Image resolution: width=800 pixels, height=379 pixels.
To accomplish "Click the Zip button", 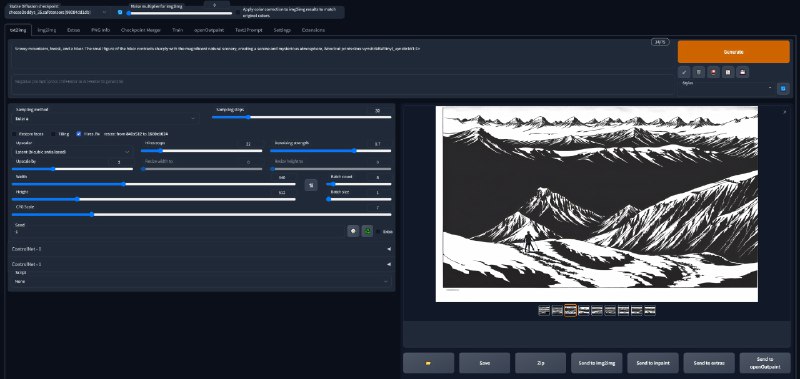I will 540,363.
